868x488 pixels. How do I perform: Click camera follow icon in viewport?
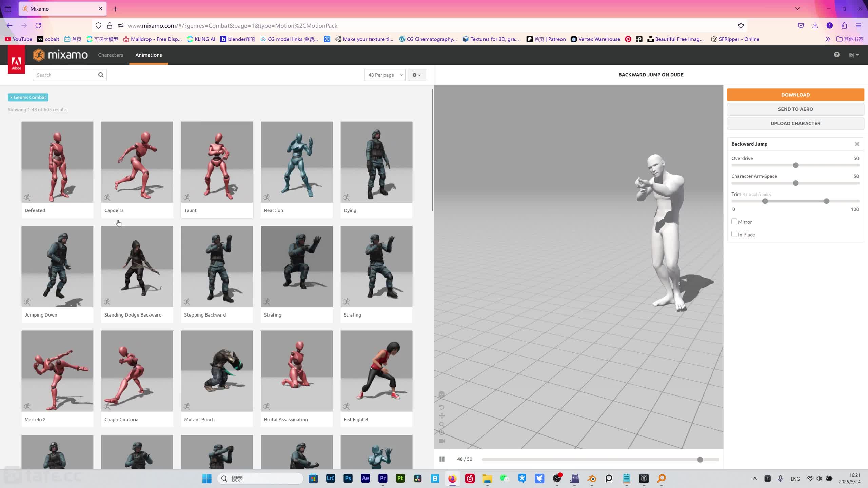point(442,441)
